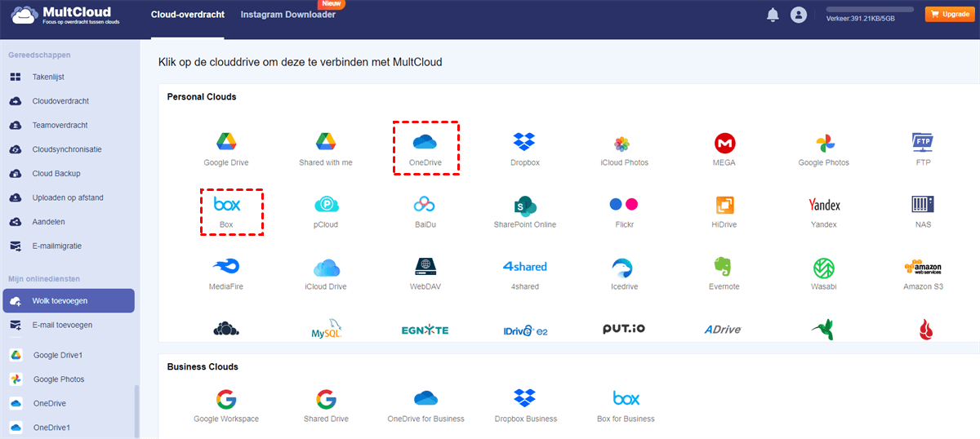This screenshot has width=980, height=439.
Task: Go to Cloudsynchronisatie in the sidebar
Action: click(x=66, y=149)
